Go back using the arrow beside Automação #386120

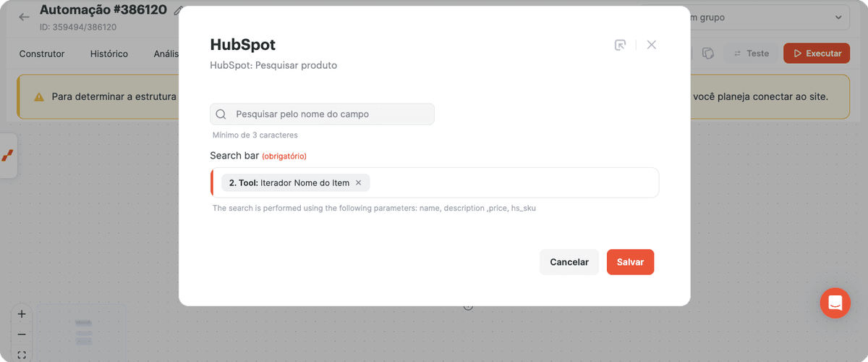pos(25,17)
